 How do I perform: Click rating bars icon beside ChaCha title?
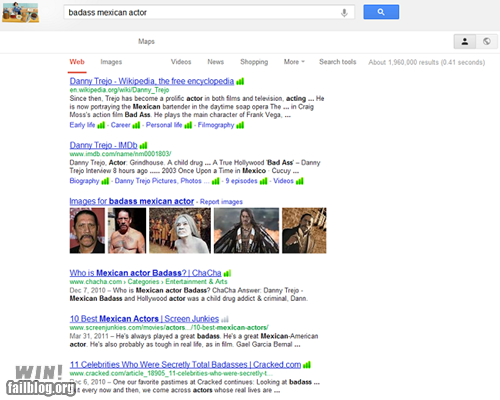227,273
